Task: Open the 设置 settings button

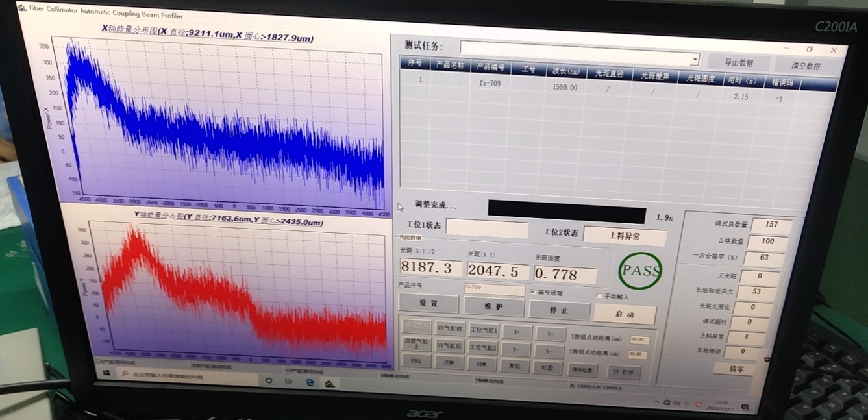Action: pos(428,303)
